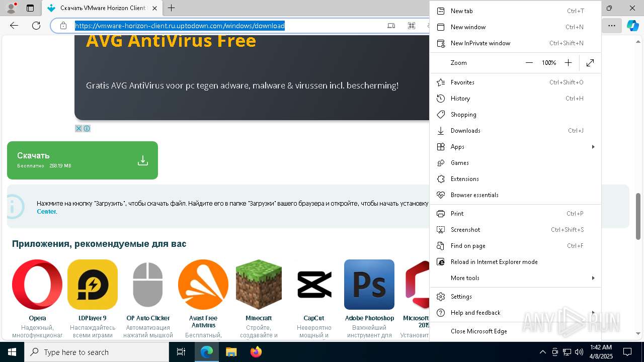Expand the More tools submenu

[515, 278]
